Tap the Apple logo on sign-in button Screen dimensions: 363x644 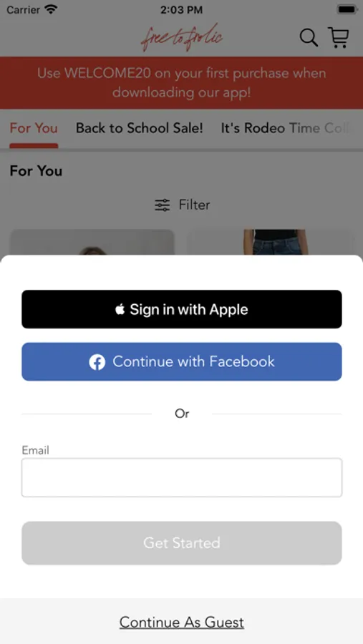click(x=120, y=309)
